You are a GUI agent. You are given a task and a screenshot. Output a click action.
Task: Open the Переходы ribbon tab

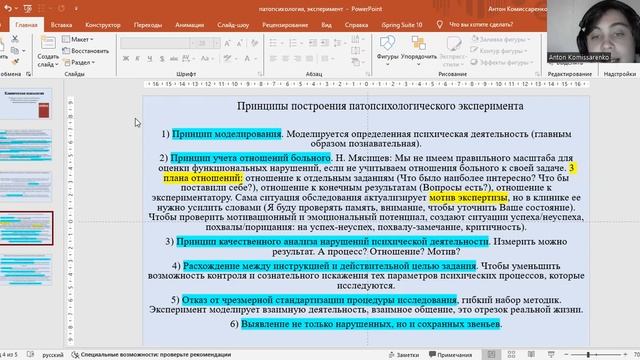click(x=148, y=25)
